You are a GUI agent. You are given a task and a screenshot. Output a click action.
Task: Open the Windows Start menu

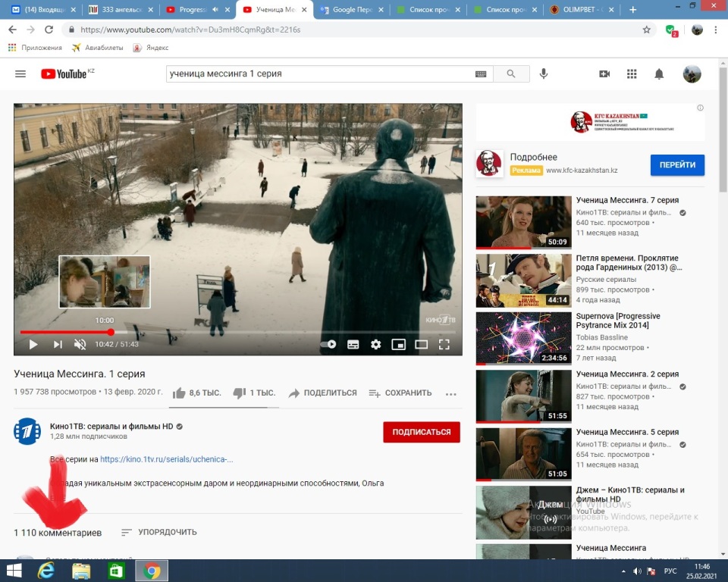point(14,571)
